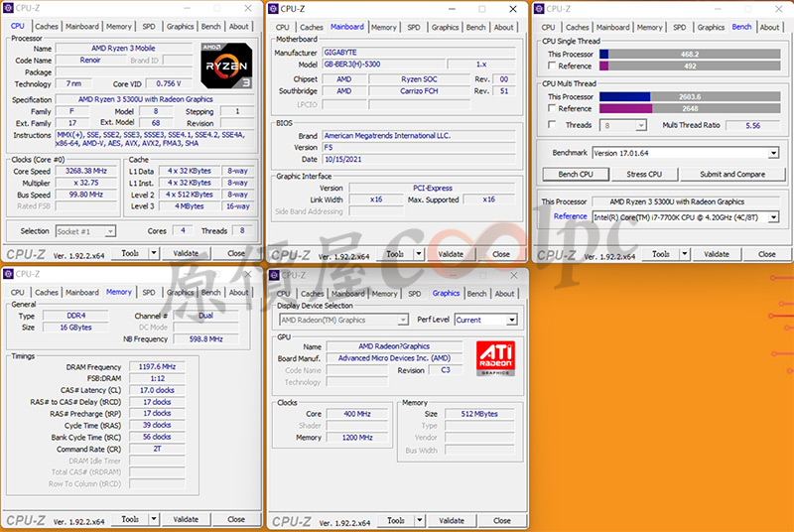Switch to Caches tab in the CPU window
This screenshot has height=532, width=794.
(47, 27)
